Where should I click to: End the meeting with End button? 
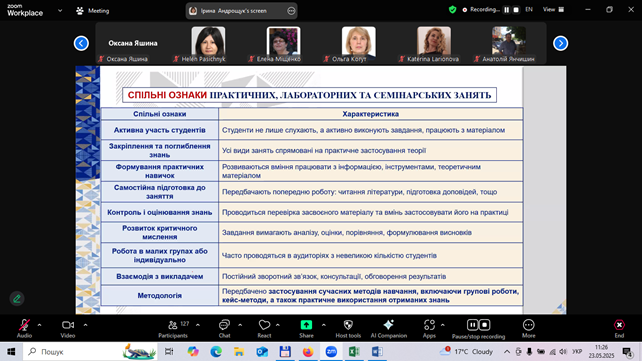point(619,329)
